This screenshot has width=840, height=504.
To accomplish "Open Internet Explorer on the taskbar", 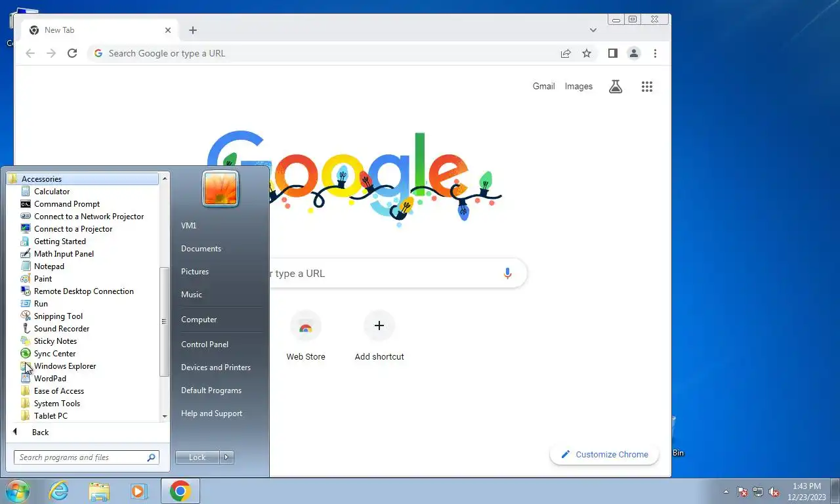I will (x=59, y=491).
